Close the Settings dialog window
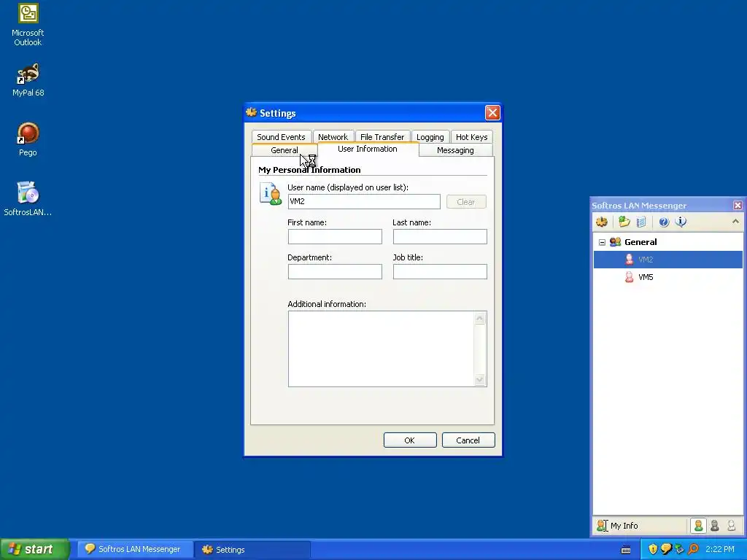Screen dimensions: 747x560 click(492, 113)
